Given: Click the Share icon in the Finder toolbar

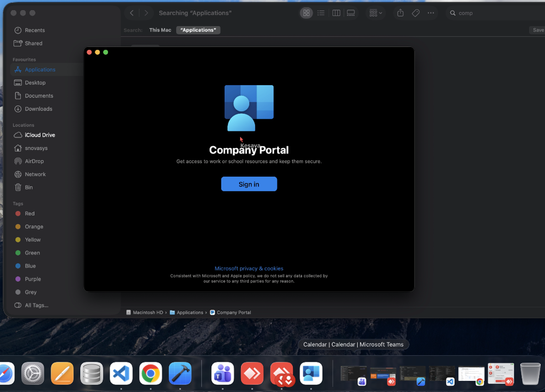Looking at the screenshot, I should [401, 13].
